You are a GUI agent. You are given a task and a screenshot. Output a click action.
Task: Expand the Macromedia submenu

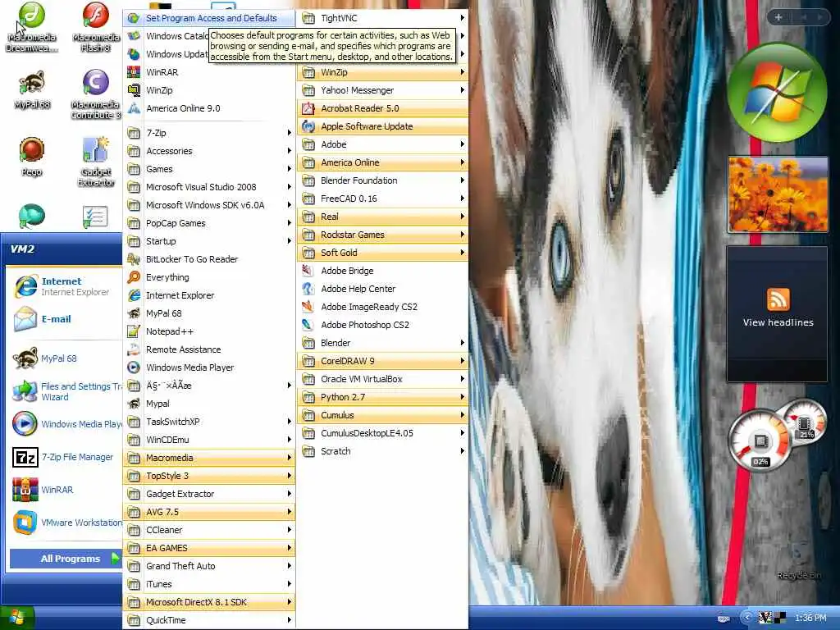(x=209, y=458)
